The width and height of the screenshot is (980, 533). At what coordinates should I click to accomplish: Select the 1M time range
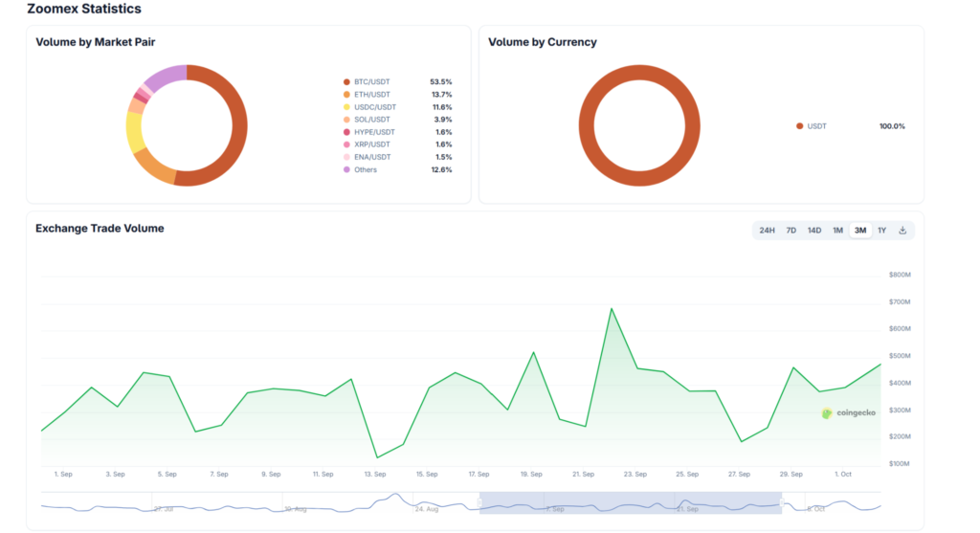point(837,231)
